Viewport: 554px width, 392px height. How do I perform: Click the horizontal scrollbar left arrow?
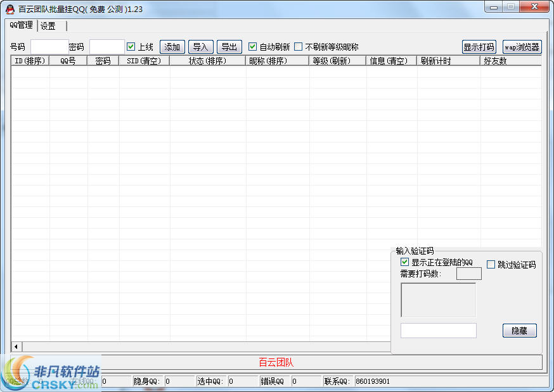coord(16,346)
